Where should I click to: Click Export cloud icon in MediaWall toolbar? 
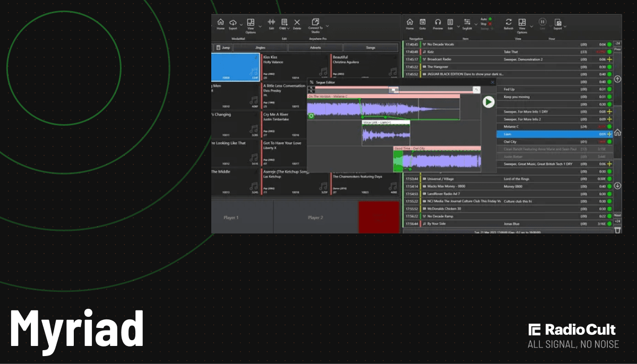[x=233, y=22]
